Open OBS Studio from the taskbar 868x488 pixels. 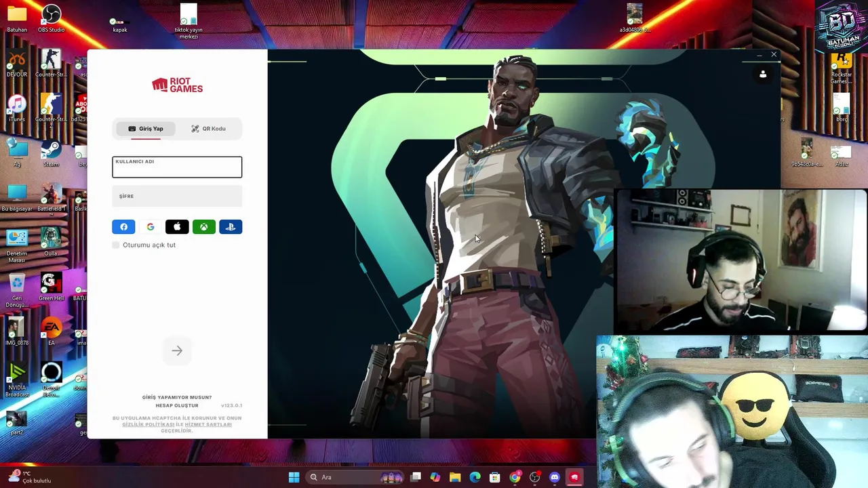[535, 477]
